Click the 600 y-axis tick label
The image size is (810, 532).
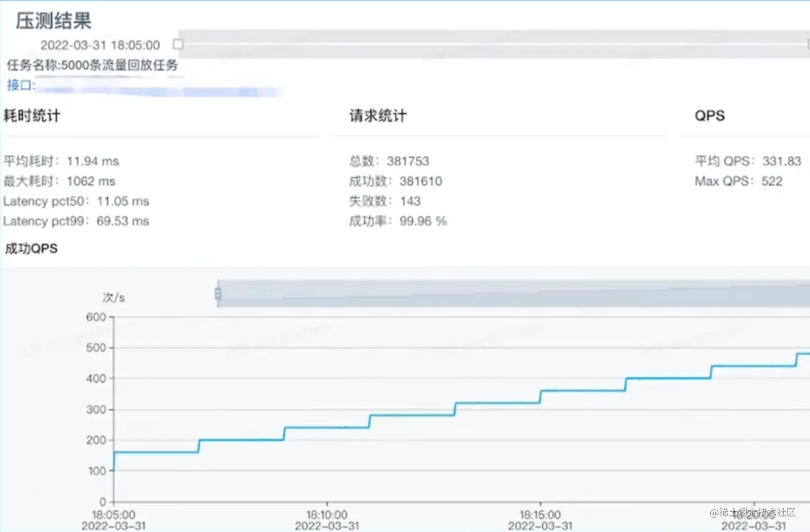pos(96,317)
